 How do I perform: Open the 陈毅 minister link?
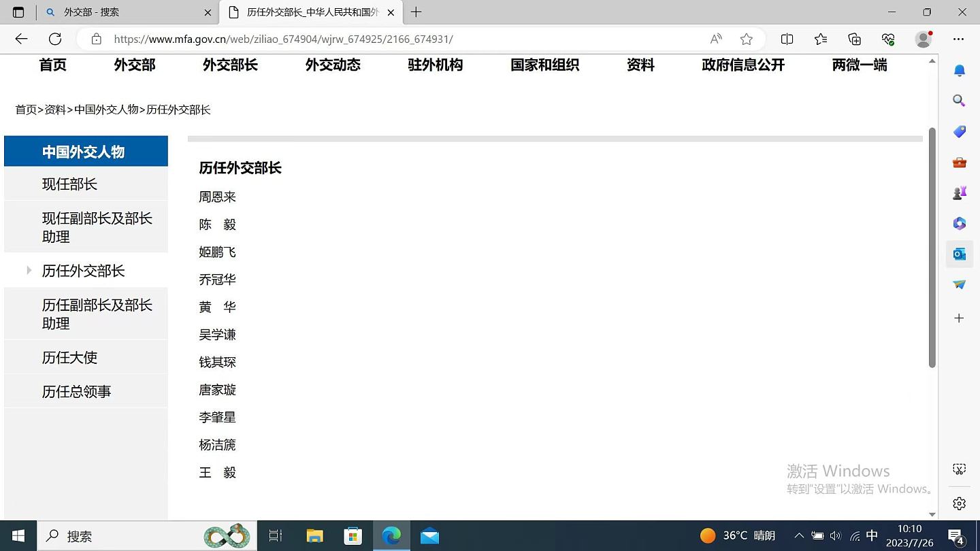[x=218, y=224]
